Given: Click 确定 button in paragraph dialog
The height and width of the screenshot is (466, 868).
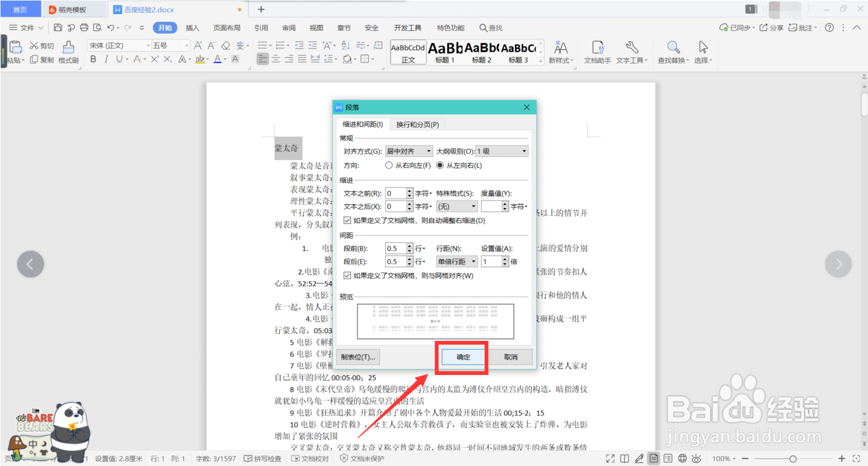Looking at the screenshot, I should [464, 357].
